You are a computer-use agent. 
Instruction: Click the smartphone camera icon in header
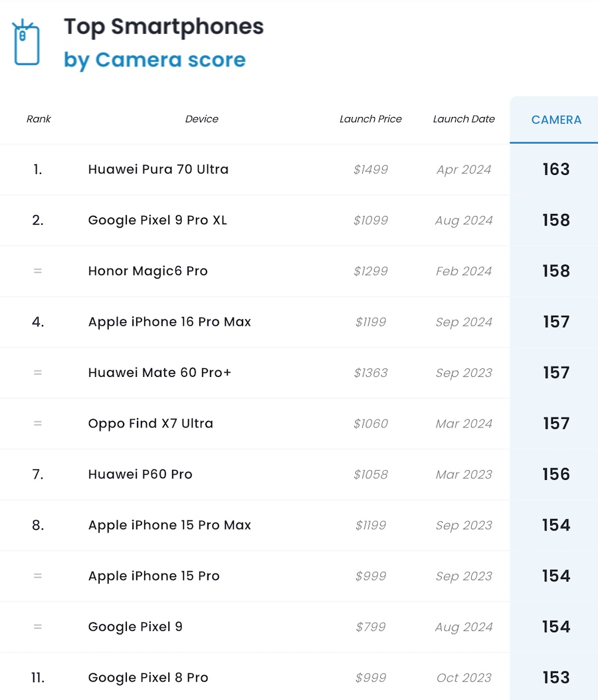pos(27,43)
